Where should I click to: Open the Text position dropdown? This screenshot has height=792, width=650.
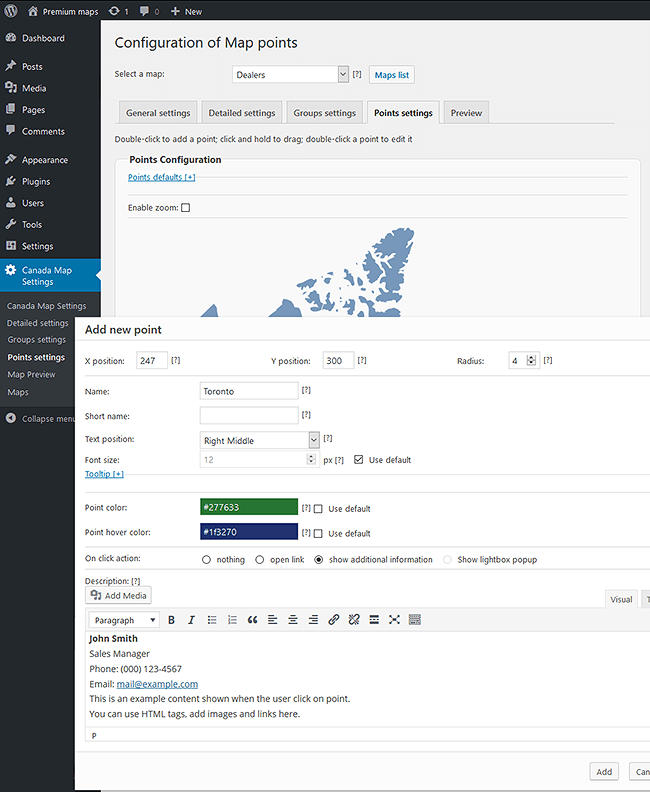[x=260, y=440]
